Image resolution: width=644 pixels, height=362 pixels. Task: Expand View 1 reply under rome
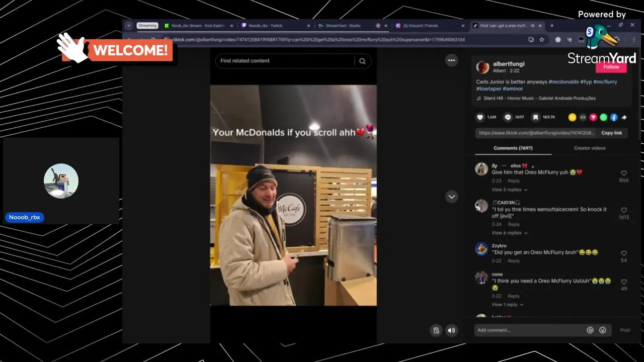click(x=507, y=305)
